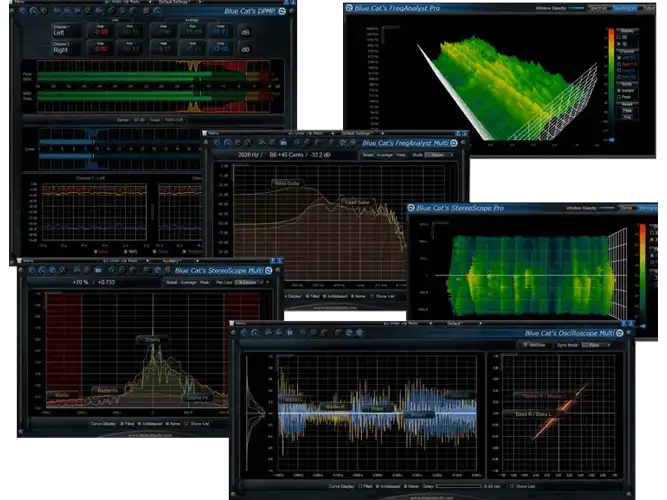Open Menu in Oscilloscope Multi window

point(240,323)
